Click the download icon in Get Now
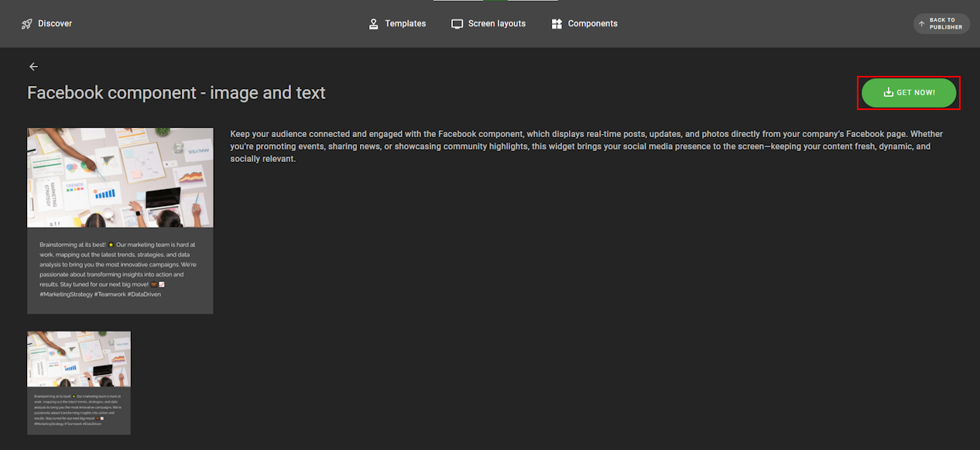The width and height of the screenshot is (980, 450). (889, 93)
